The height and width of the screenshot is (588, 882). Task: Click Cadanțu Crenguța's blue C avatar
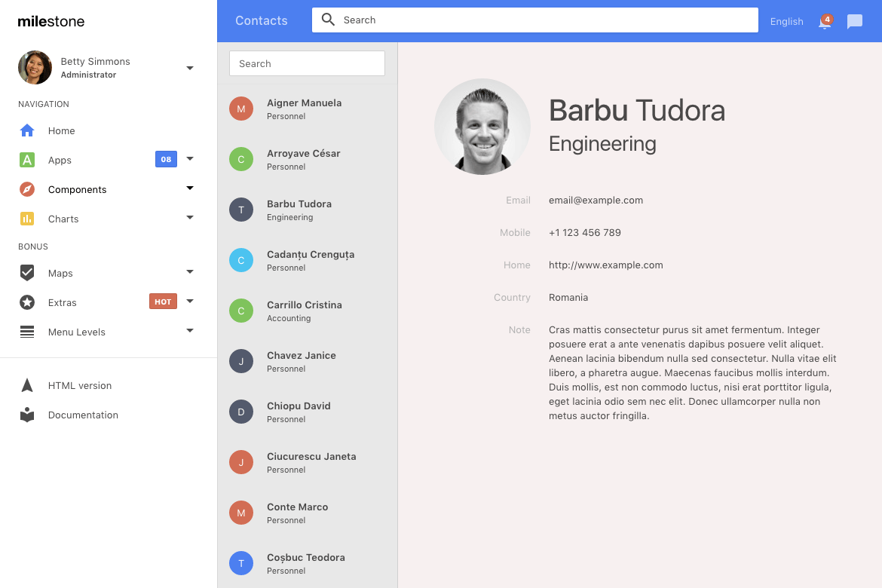(241, 260)
